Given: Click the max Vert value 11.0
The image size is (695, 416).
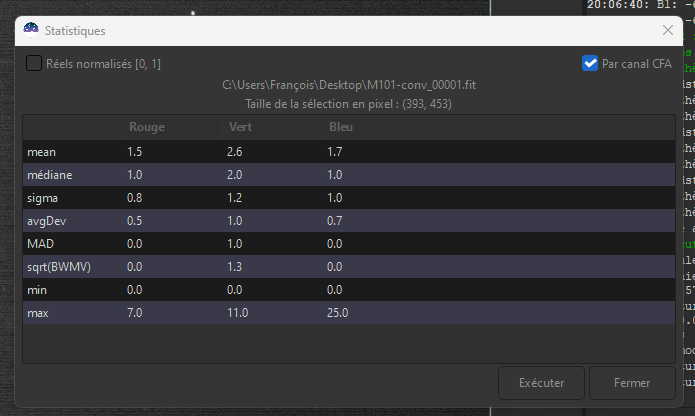Looking at the screenshot, I should point(238,313).
